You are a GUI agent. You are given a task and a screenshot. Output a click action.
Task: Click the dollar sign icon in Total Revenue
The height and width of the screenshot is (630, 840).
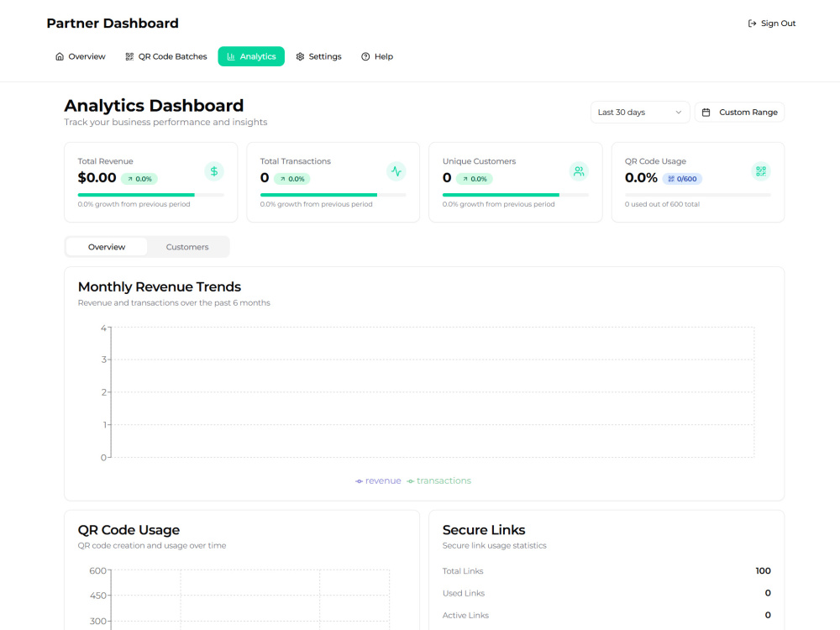(x=214, y=171)
